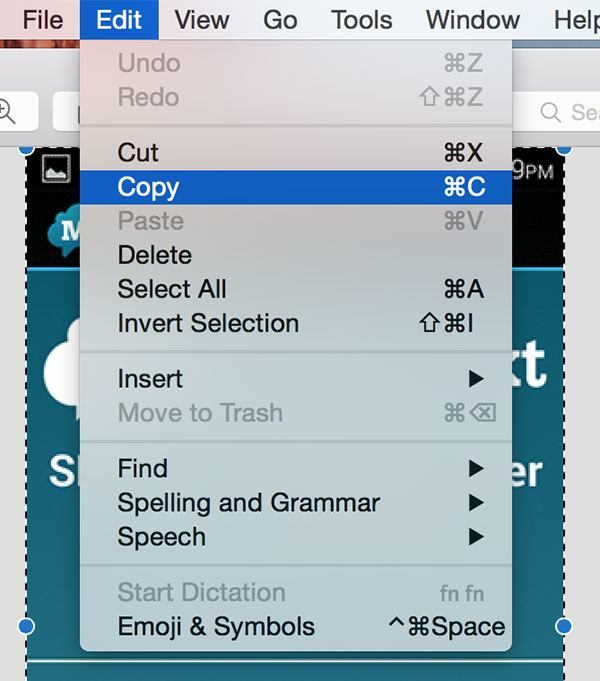Open the Tools menu
The width and height of the screenshot is (600, 681).
pyautogui.click(x=361, y=20)
